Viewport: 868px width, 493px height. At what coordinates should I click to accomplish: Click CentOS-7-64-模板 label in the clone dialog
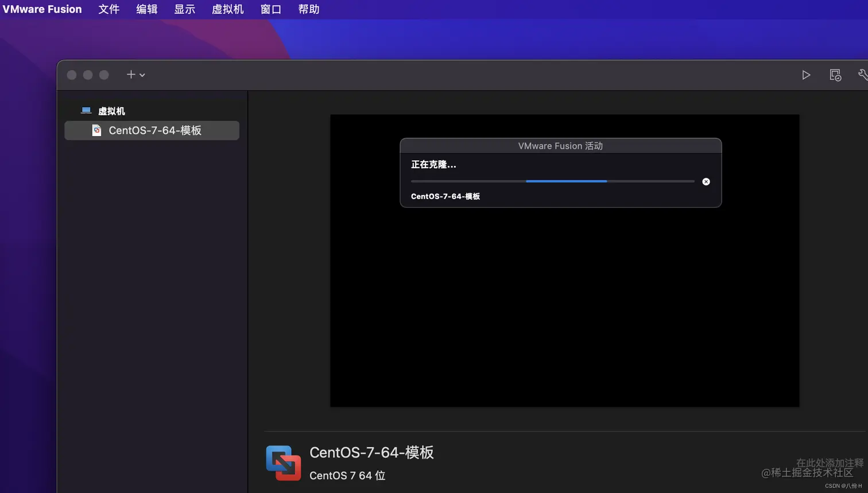pos(445,196)
